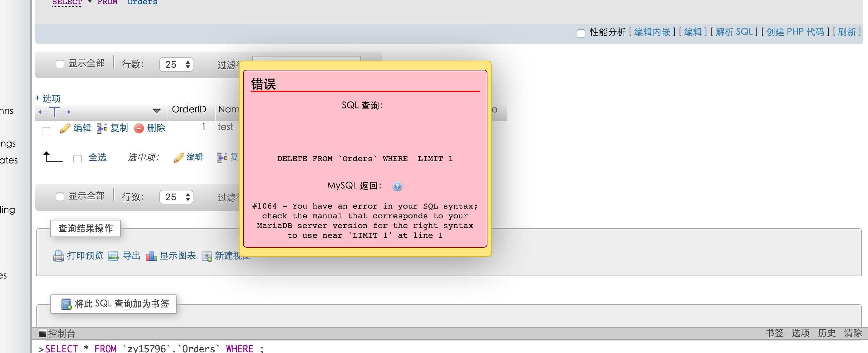Click 创建 PHP 代码 link
The height and width of the screenshot is (353, 868).
pos(795,32)
